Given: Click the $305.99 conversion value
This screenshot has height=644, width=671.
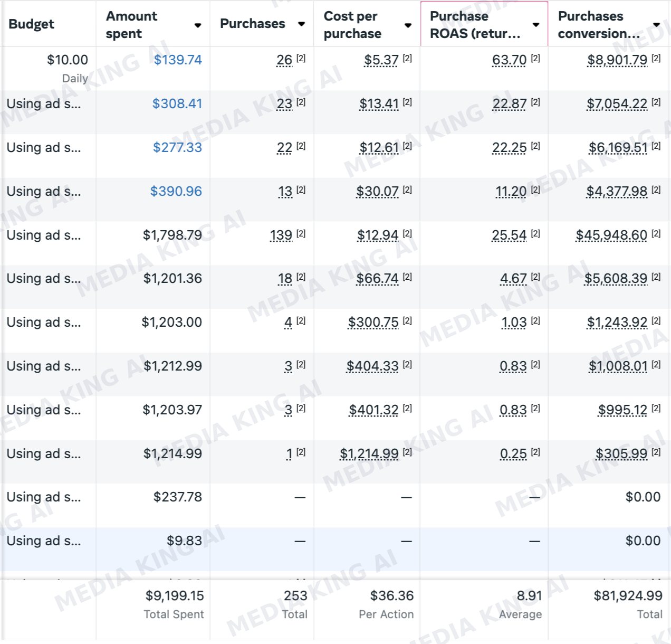Looking at the screenshot, I should click(x=621, y=454).
